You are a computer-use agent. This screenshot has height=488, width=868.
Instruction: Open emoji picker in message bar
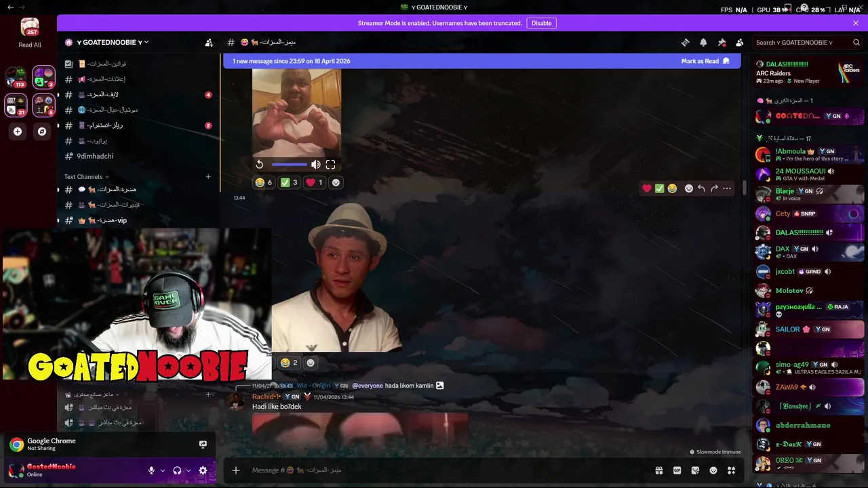pyautogui.click(x=713, y=470)
